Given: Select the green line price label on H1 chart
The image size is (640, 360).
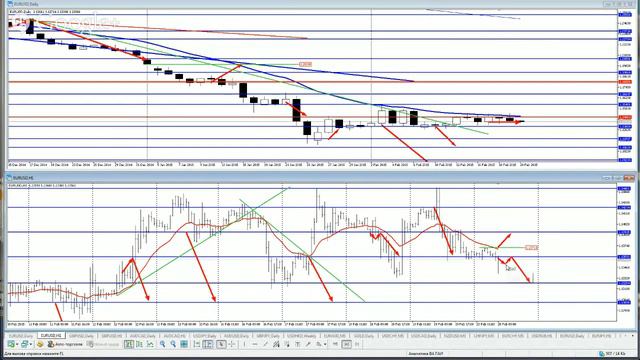Looking at the screenshot, I should tap(531, 247).
